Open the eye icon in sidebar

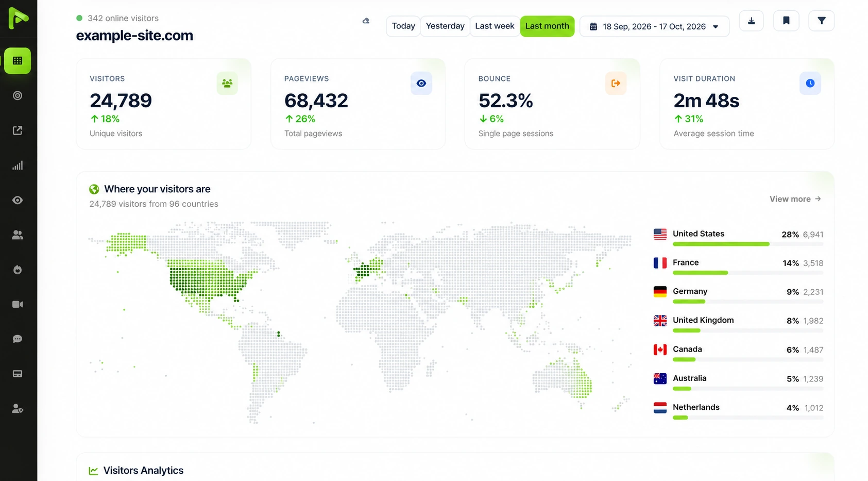point(18,200)
